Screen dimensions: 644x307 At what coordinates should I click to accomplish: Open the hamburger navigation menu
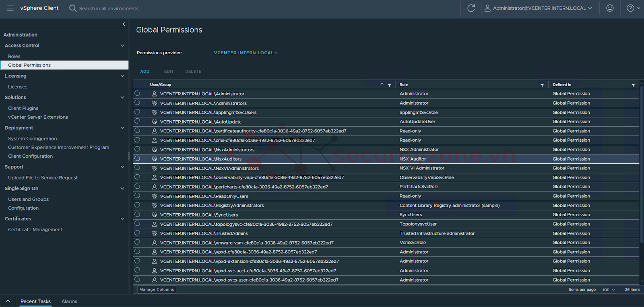click(x=10, y=8)
